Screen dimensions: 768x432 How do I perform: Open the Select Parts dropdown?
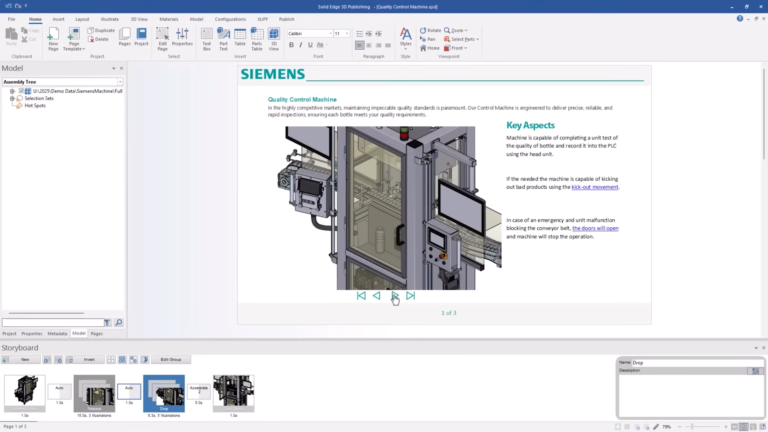[x=461, y=39]
